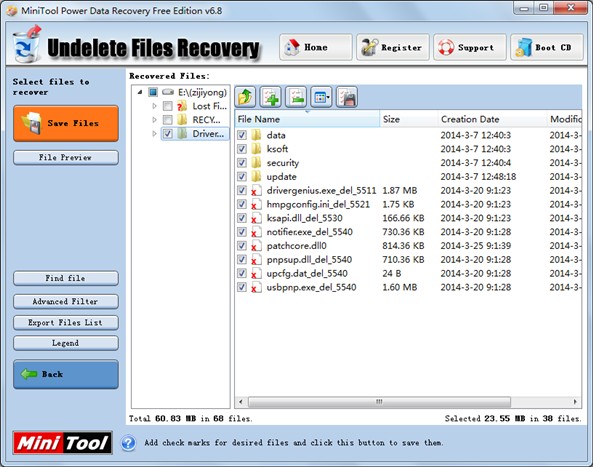This screenshot has width=593, height=467.
Task: Click the 166.66 KB size cell
Action: tap(403, 218)
